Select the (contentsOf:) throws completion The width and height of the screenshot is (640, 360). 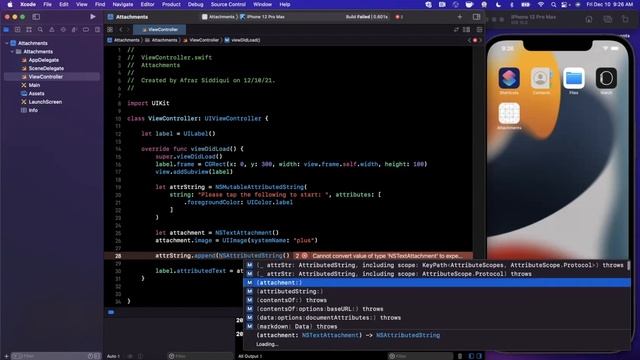437,300
